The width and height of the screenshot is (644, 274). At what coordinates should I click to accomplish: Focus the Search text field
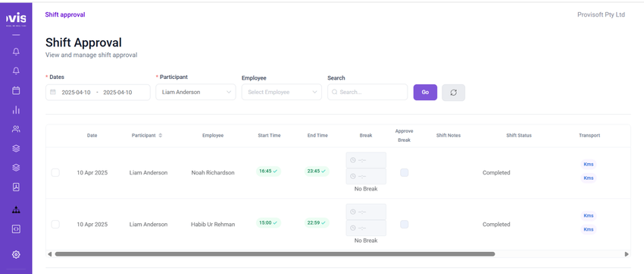coord(367,92)
